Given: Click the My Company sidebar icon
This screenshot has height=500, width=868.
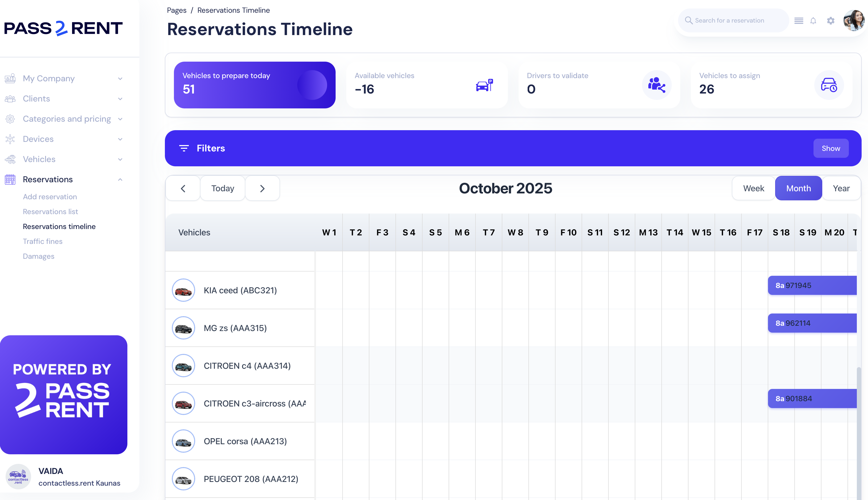Looking at the screenshot, I should pyautogui.click(x=10, y=78).
